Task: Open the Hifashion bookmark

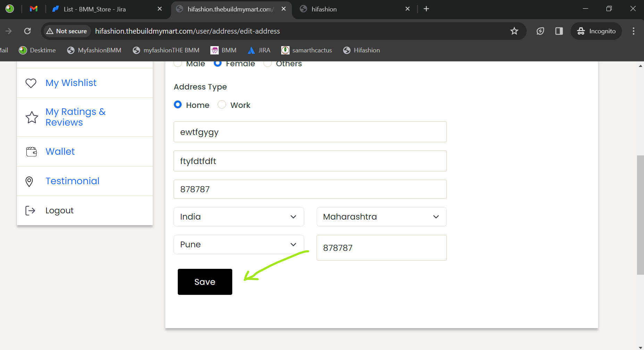Action: click(362, 50)
